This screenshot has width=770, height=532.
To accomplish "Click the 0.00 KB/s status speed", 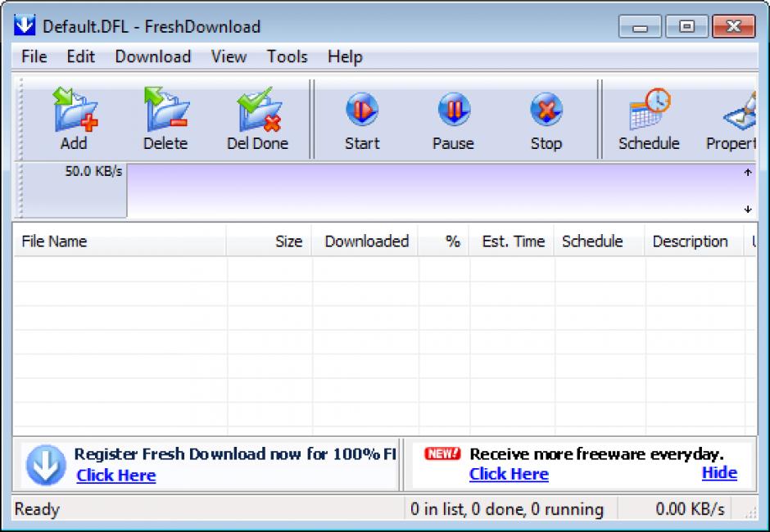I will click(x=690, y=509).
